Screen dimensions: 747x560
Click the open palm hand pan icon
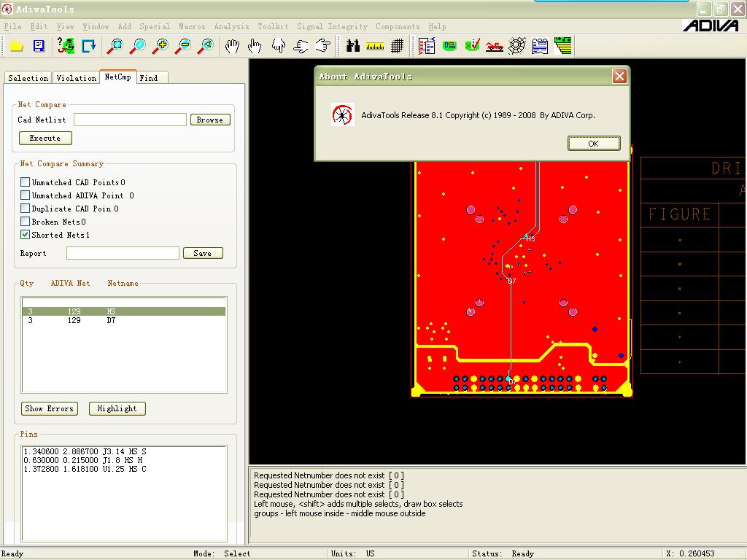click(233, 46)
